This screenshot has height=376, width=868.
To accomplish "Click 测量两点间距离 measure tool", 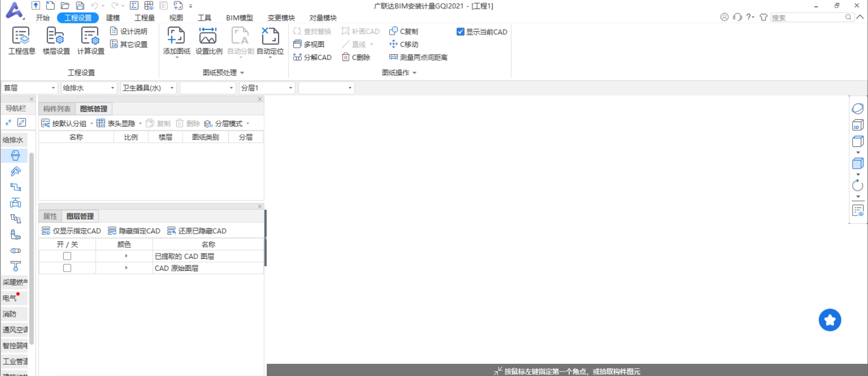I will click(x=418, y=57).
